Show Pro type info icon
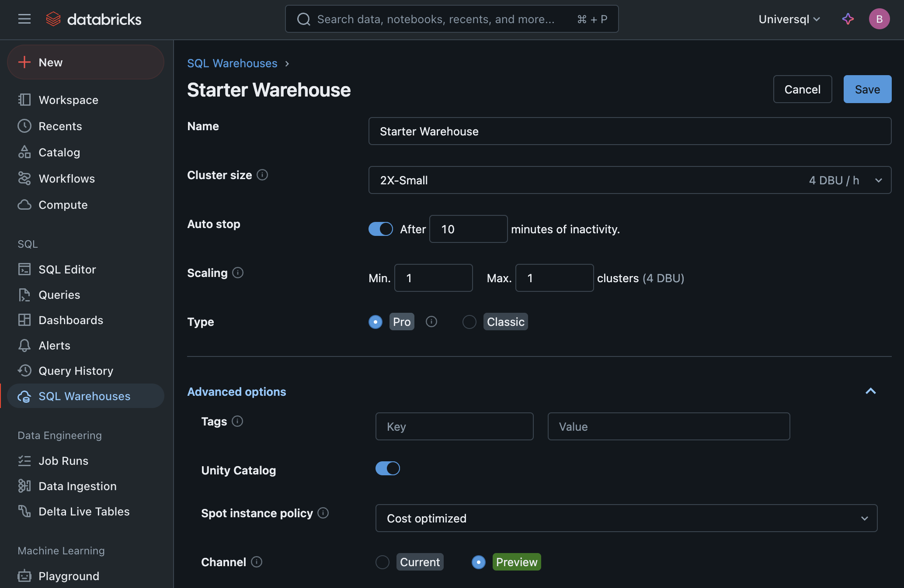The width and height of the screenshot is (904, 588). (x=431, y=322)
